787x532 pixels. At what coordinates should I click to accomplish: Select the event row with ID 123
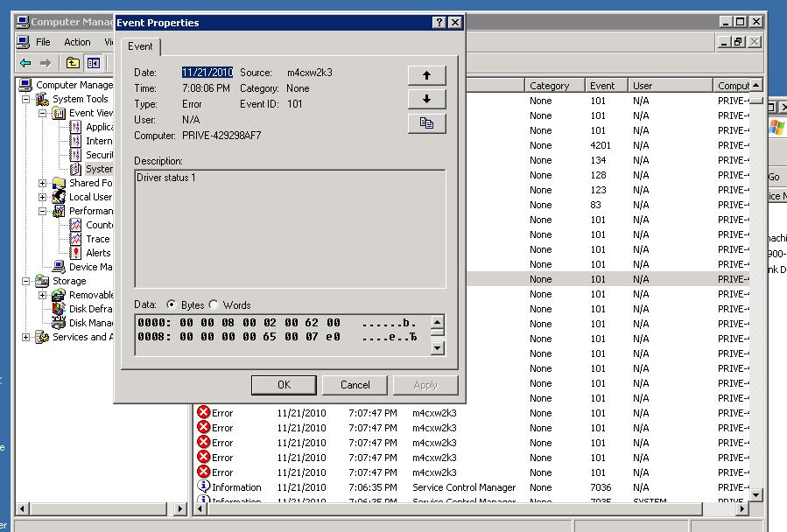[608, 190]
